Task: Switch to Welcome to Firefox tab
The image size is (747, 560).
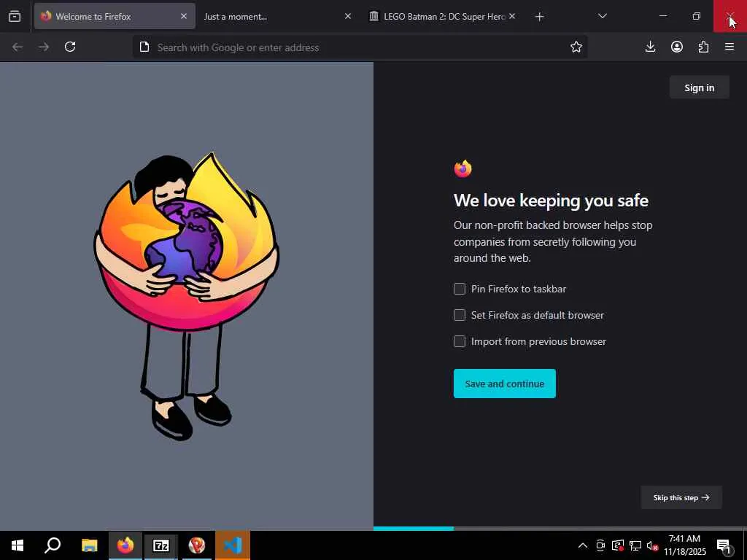Action: pos(115,16)
